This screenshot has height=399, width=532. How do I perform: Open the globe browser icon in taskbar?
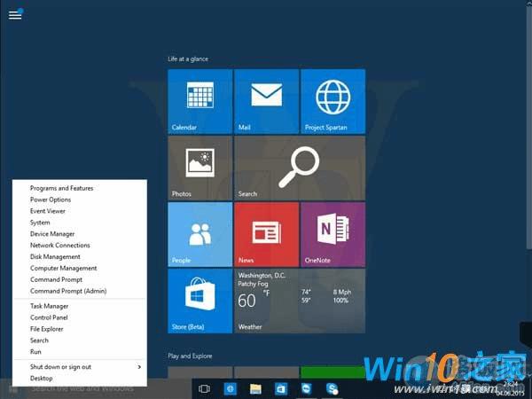click(x=230, y=389)
